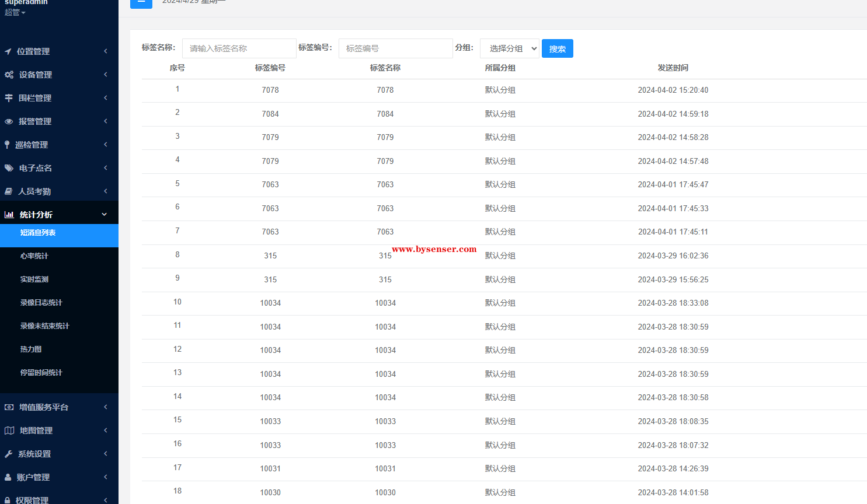Select the timestamp 2024-03-28 18:33:08
This screenshot has height=504, width=867.
673,303
